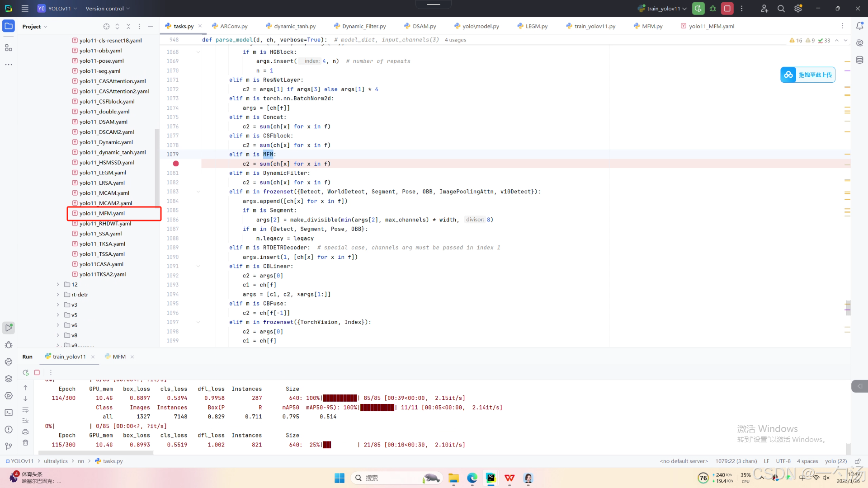Click the Run console horizontal scrollbar
This screenshot has height=488, width=868.
click(x=96, y=452)
